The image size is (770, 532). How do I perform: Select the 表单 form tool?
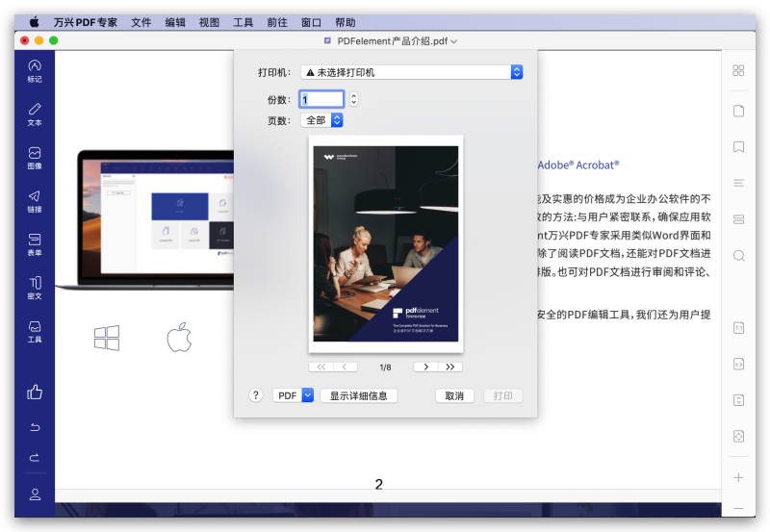tap(35, 244)
